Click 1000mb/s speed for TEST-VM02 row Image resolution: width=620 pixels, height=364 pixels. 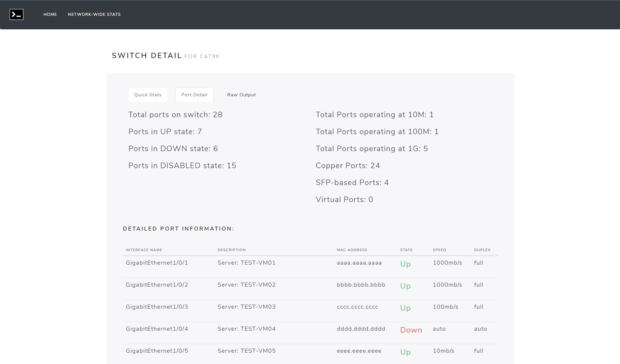pos(448,285)
